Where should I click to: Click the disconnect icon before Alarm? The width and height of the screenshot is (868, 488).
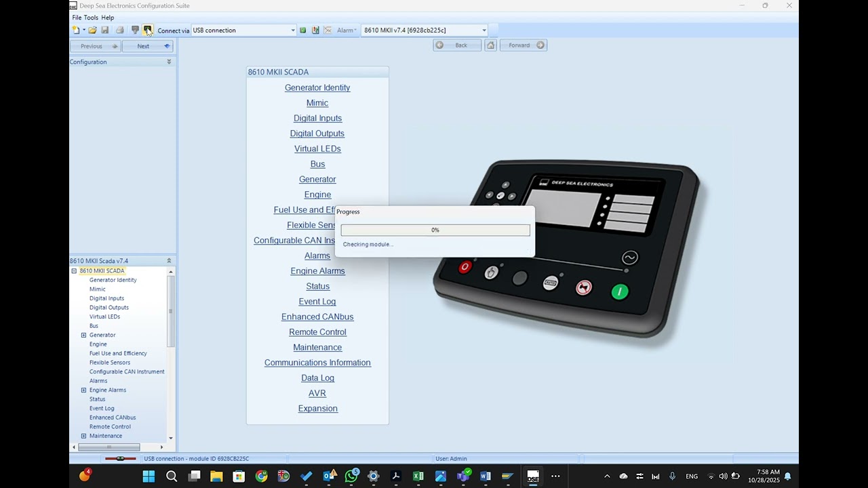coord(328,30)
